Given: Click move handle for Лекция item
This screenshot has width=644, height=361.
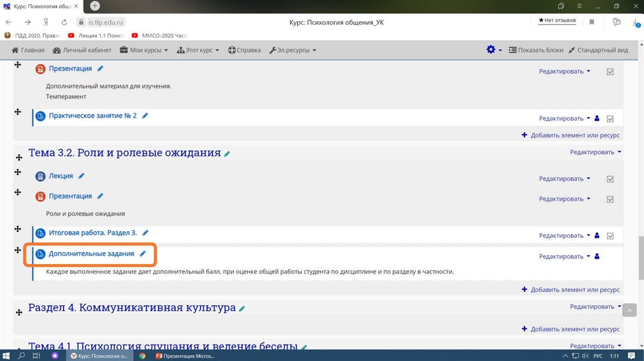Looking at the screenshot, I should click(x=18, y=172).
